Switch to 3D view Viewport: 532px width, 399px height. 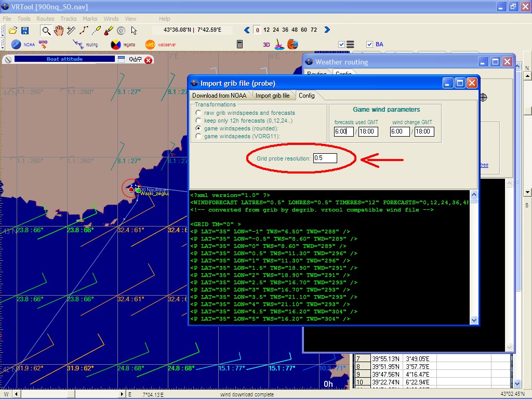click(x=266, y=45)
